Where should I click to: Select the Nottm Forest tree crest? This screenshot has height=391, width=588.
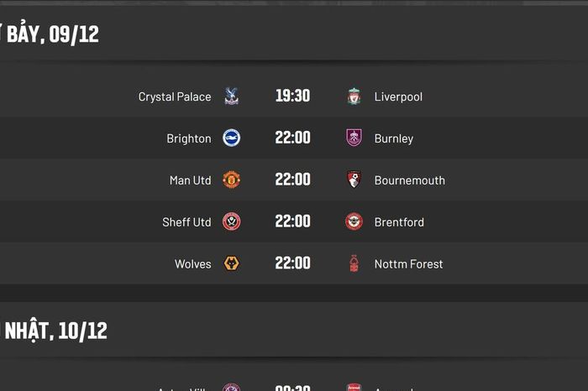point(354,263)
